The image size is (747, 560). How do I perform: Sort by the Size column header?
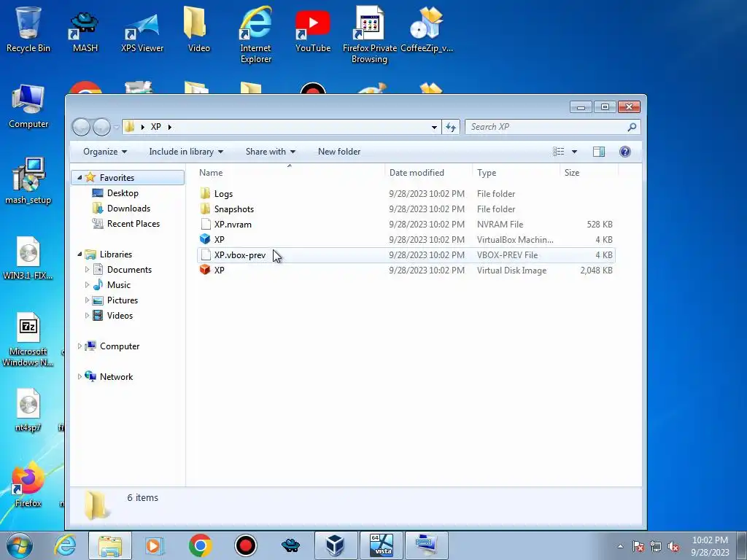coord(589,173)
